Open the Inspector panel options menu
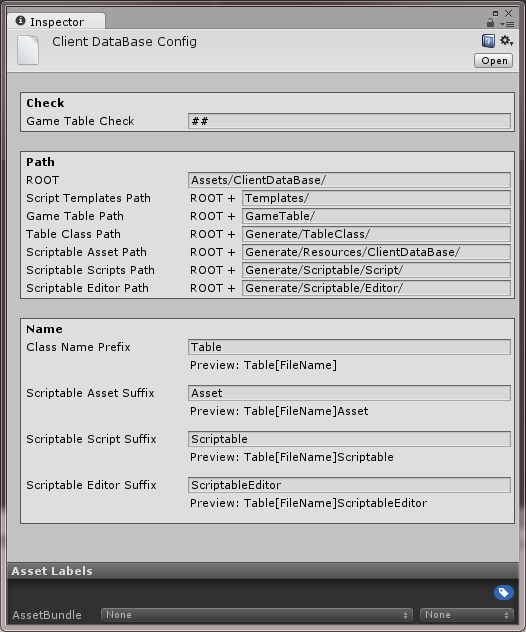 click(x=507, y=24)
